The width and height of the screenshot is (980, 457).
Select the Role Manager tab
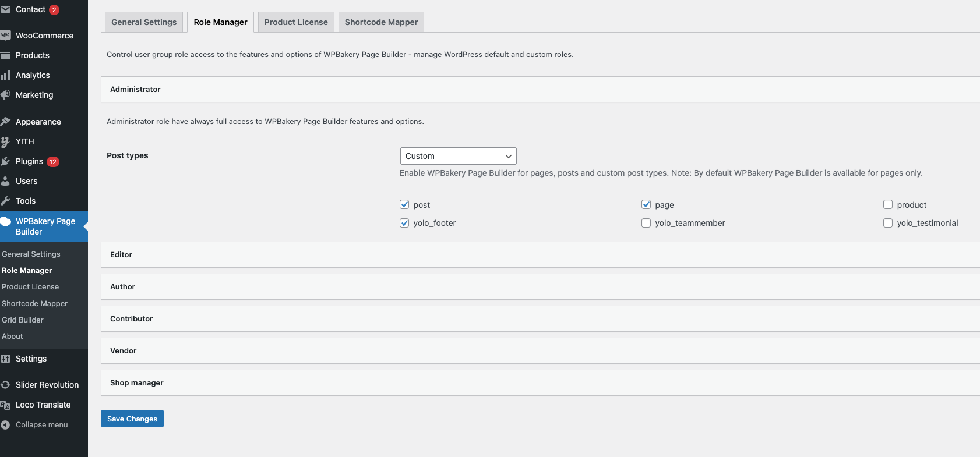[220, 22]
